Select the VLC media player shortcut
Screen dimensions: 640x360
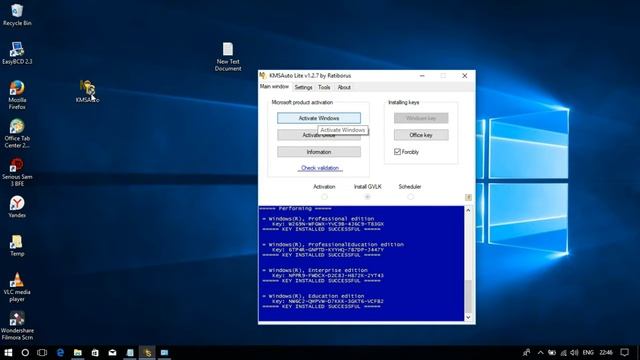point(17,287)
